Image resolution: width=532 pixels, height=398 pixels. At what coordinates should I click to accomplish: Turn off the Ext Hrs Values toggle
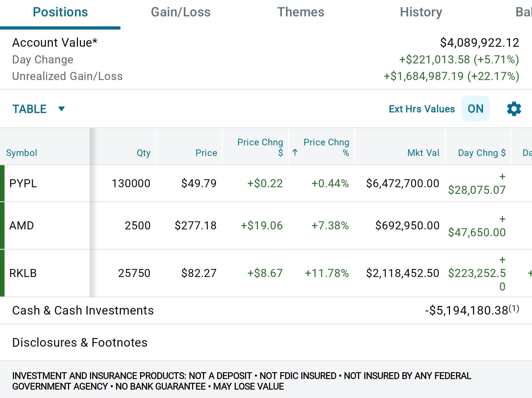click(475, 109)
